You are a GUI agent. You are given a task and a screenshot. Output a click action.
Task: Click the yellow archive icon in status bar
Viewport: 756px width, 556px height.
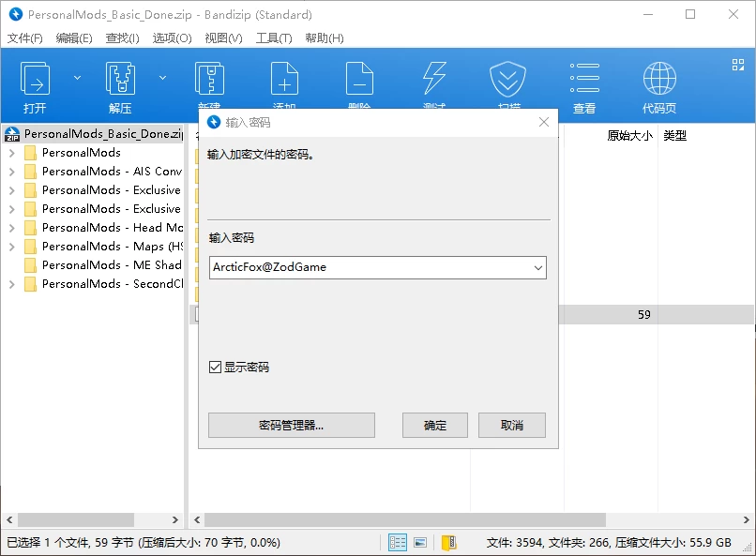[449, 543]
